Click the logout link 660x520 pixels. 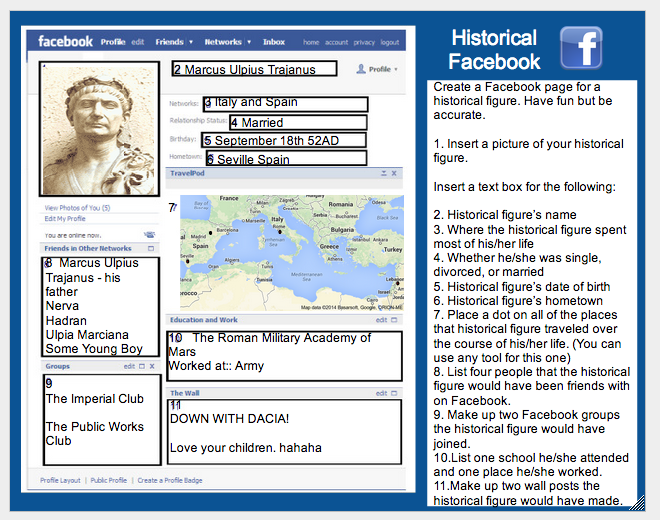click(x=390, y=42)
